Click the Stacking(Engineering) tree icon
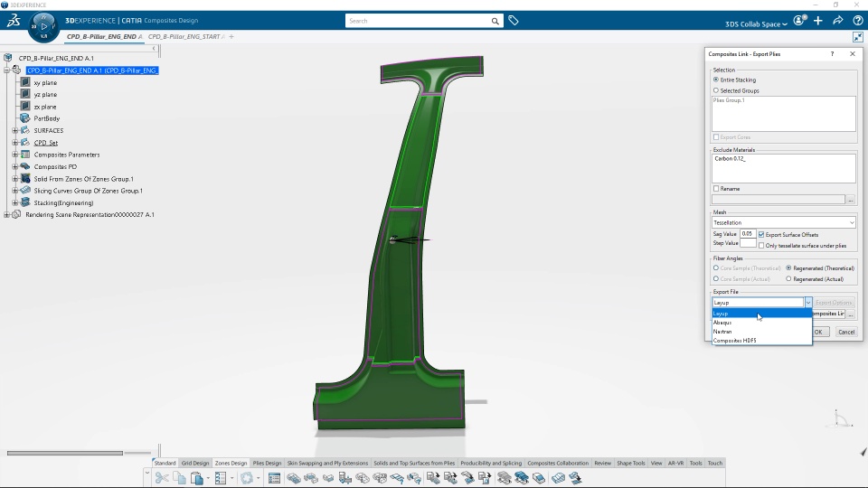 pos(25,202)
